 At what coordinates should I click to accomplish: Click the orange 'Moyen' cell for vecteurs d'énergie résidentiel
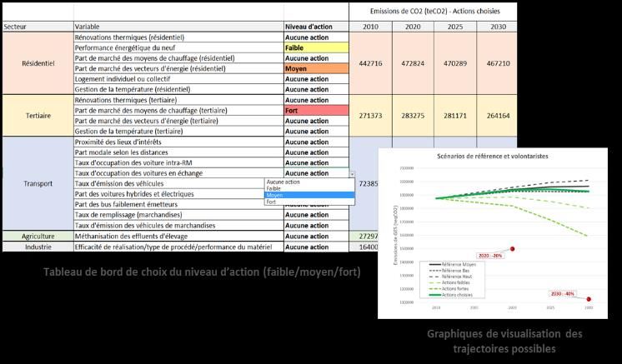[x=314, y=69]
